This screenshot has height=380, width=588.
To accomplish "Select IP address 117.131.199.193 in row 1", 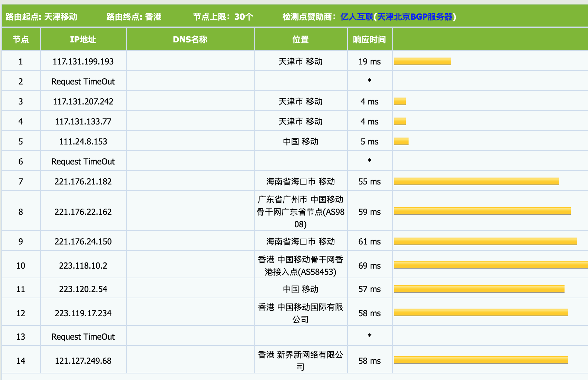I will (x=83, y=61).
